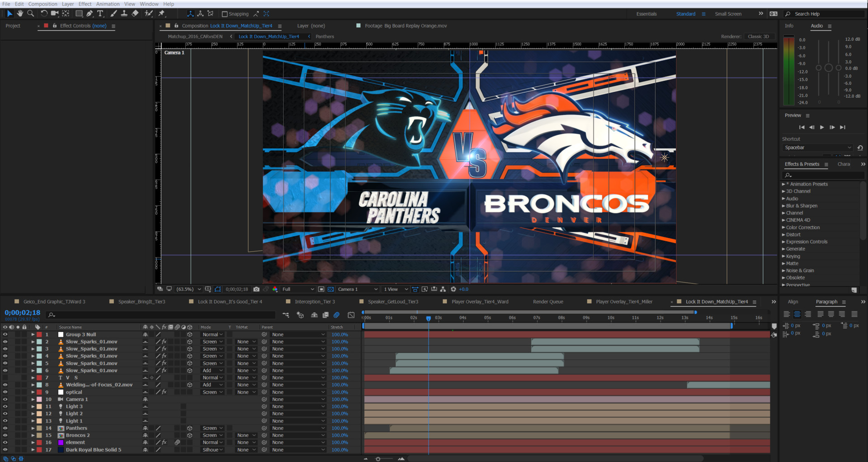Switch to the Small Screen workspace
Viewport: 868px width, 462px height.
coord(728,14)
